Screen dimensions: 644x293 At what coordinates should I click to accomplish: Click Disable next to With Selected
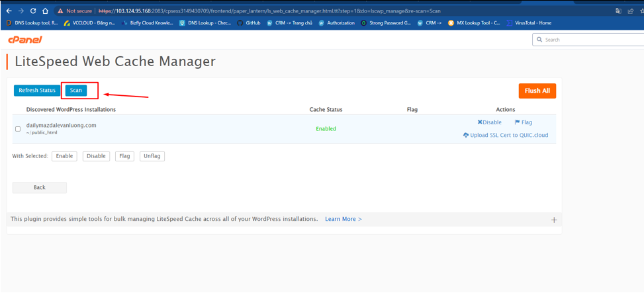pyautogui.click(x=96, y=156)
